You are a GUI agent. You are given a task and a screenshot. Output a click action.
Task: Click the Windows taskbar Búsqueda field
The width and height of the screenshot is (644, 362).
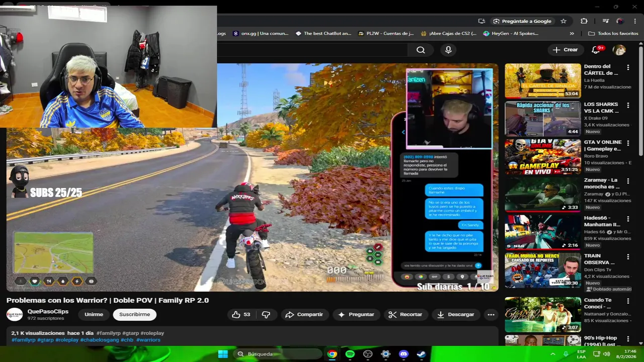point(278,354)
